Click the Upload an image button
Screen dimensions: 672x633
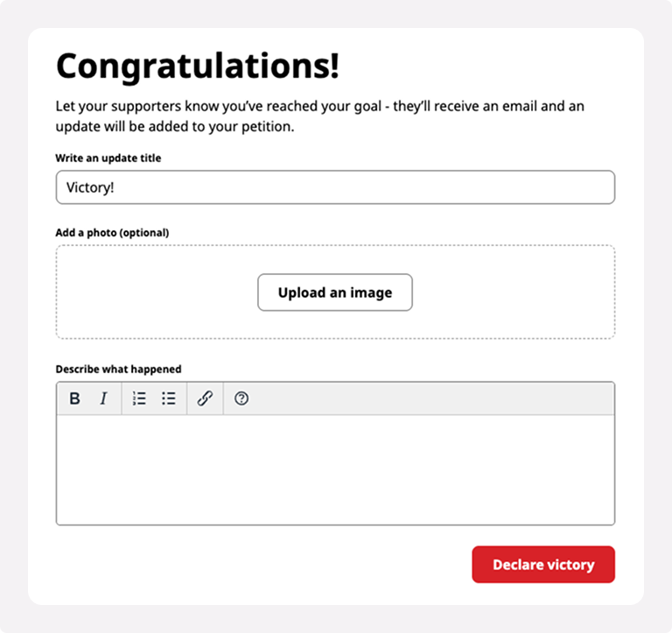tap(335, 292)
